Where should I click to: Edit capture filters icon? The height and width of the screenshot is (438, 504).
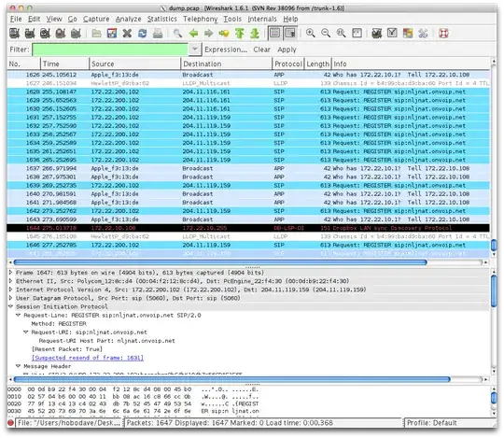click(x=377, y=33)
